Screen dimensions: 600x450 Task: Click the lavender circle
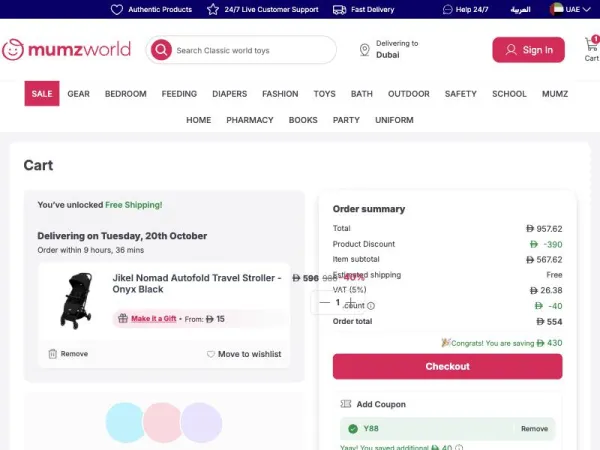(x=201, y=422)
